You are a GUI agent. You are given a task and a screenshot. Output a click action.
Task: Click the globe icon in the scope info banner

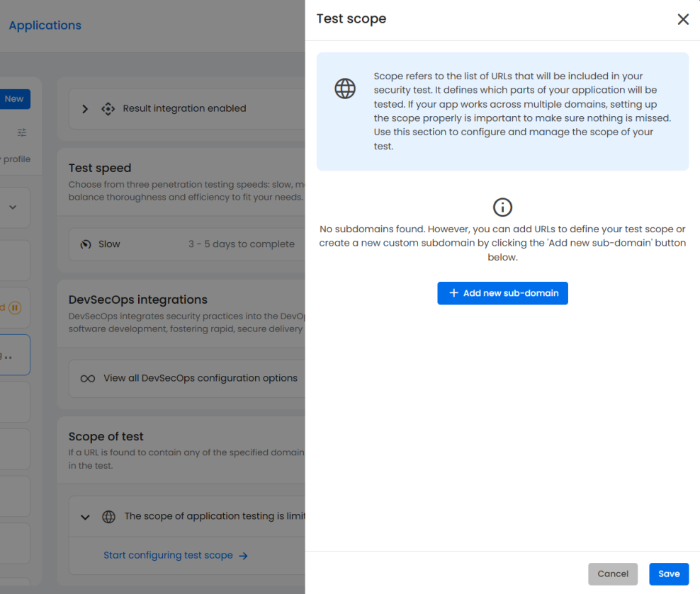[345, 88]
